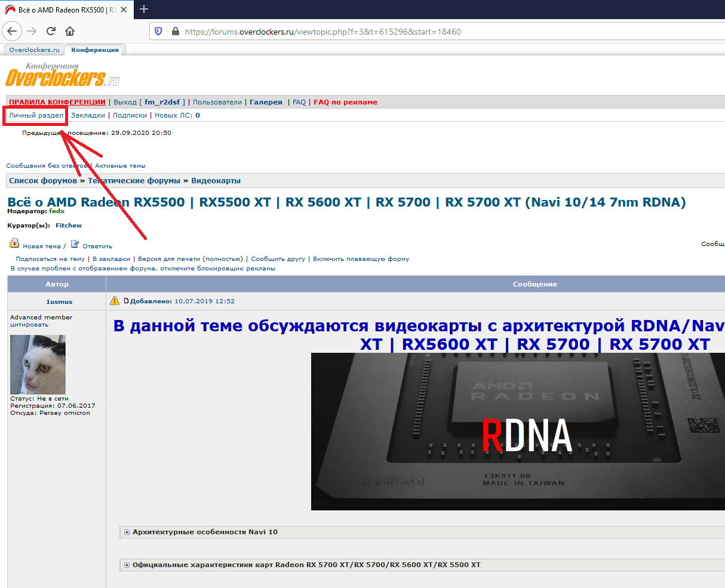Open author 1usmus profile link
The image size is (725, 588).
pos(59,302)
